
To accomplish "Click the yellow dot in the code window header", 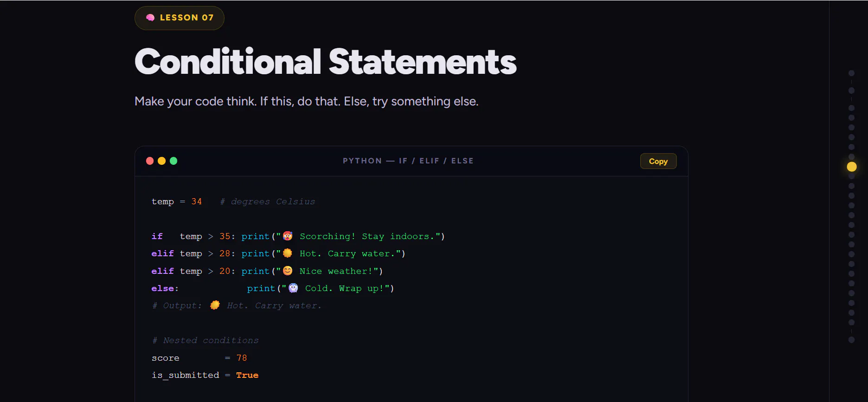I will 161,161.
